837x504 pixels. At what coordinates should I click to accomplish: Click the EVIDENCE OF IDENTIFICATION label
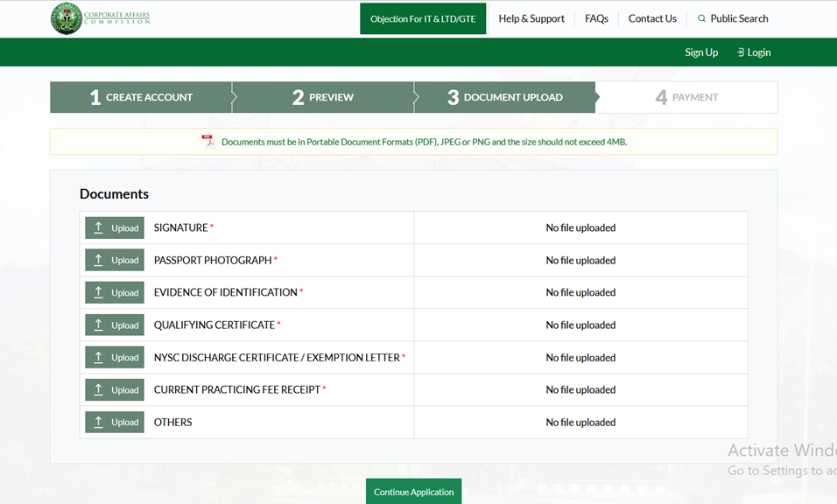pyautogui.click(x=225, y=292)
